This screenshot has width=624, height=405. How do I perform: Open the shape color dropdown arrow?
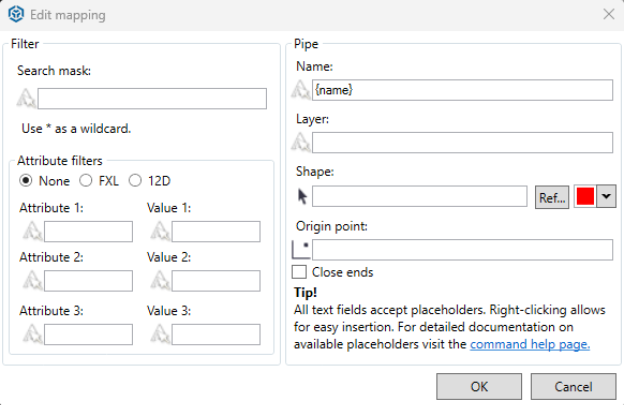point(605,197)
